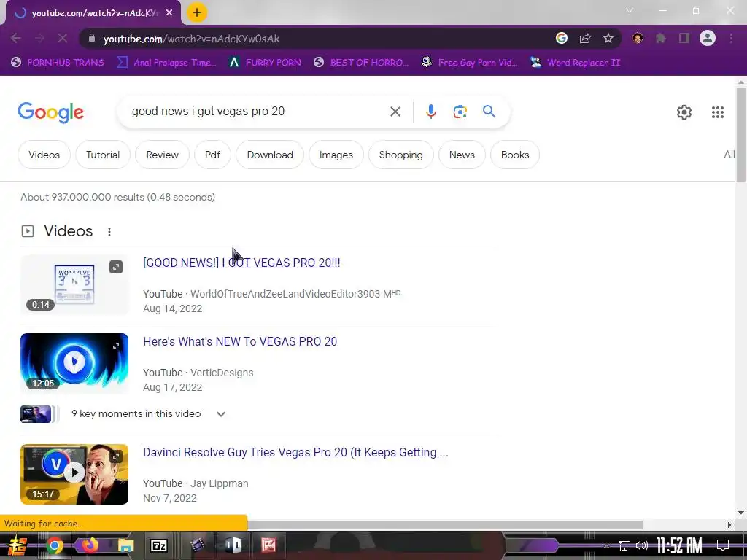Open the notification center icon
Image resolution: width=747 pixels, height=560 pixels.
pyautogui.click(x=723, y=545)
